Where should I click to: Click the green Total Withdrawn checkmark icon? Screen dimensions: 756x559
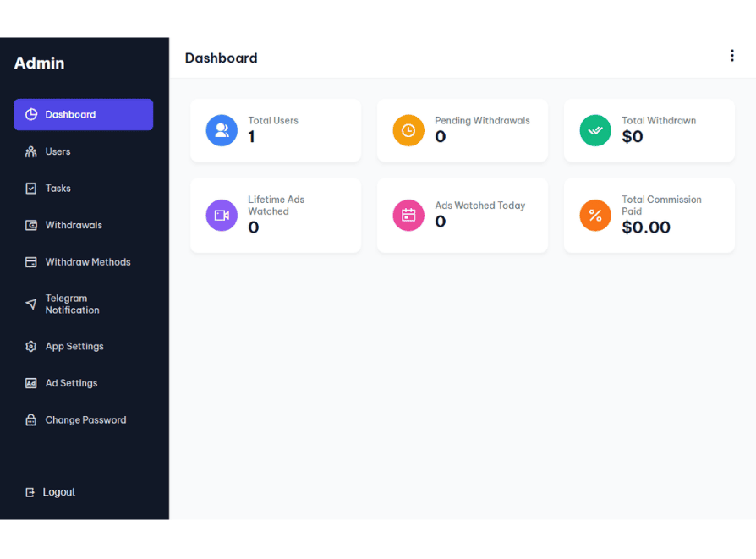pos(595,130)
